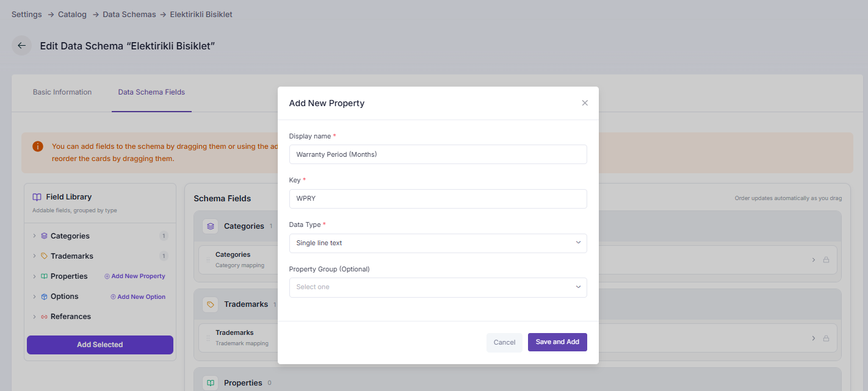Expand the Trademarks card chevron
868x391 pixels.
[813, 338]
